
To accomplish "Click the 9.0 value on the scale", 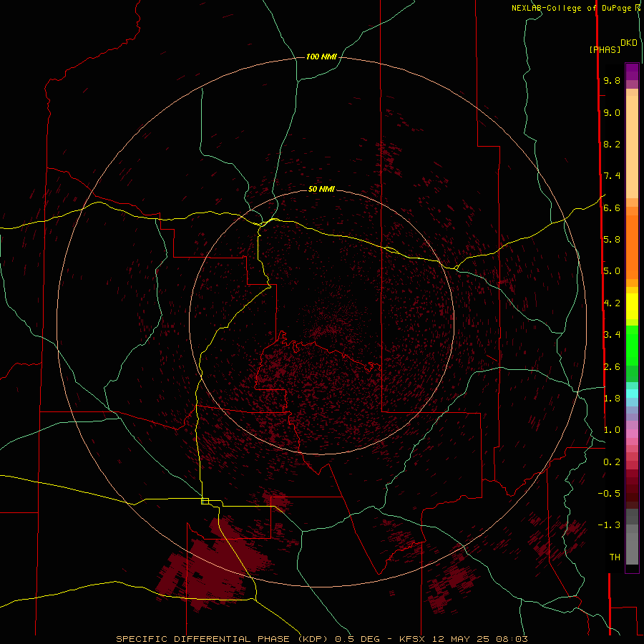I will point(612,112).
